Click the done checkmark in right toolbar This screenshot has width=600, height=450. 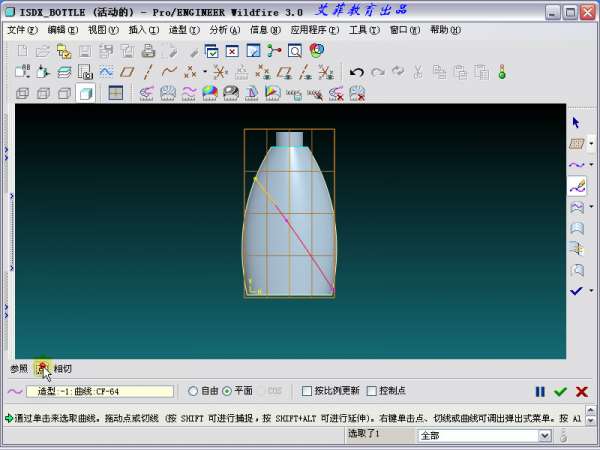(x=576, y=291)
